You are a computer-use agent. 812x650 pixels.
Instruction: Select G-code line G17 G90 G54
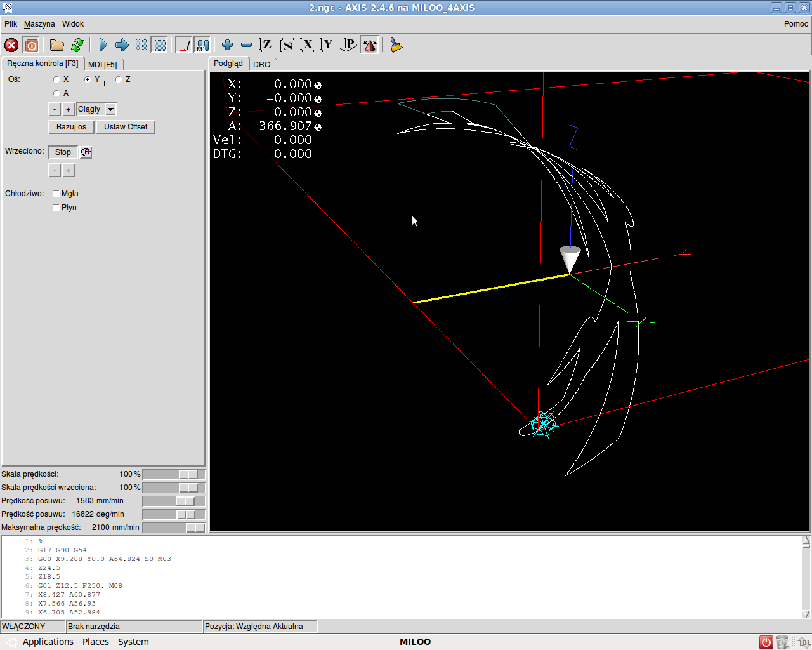pyautogui.click(x=62, y=550)
